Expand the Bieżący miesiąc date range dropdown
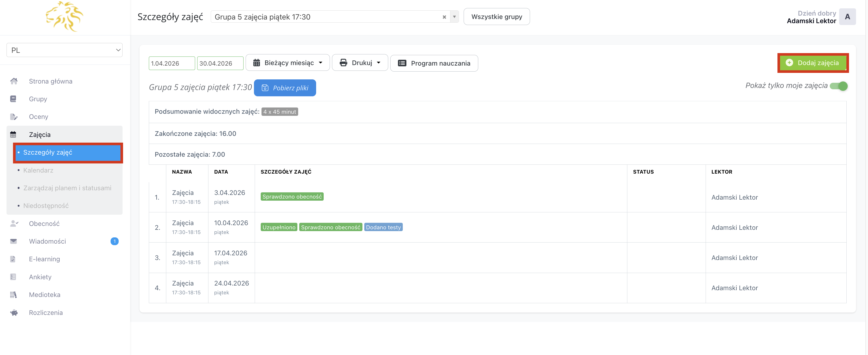 [288, 63]
